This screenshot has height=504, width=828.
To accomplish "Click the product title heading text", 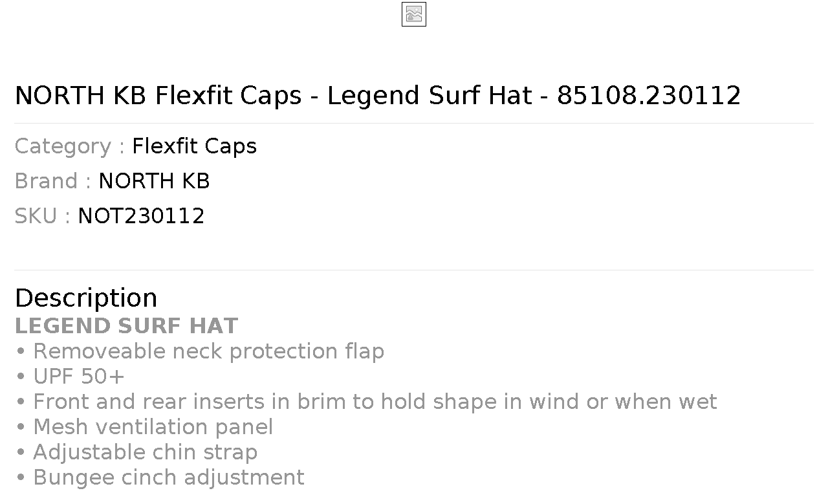I will [378, 96].
